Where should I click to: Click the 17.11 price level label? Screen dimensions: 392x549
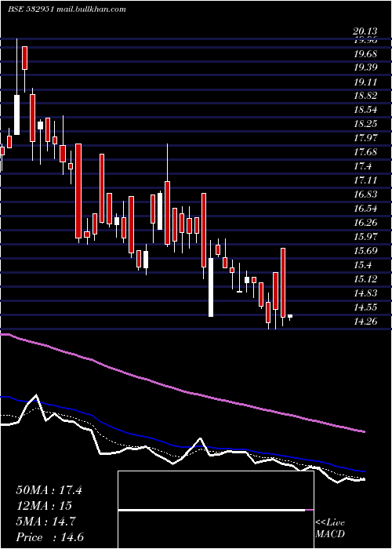[x=366, y=180]
